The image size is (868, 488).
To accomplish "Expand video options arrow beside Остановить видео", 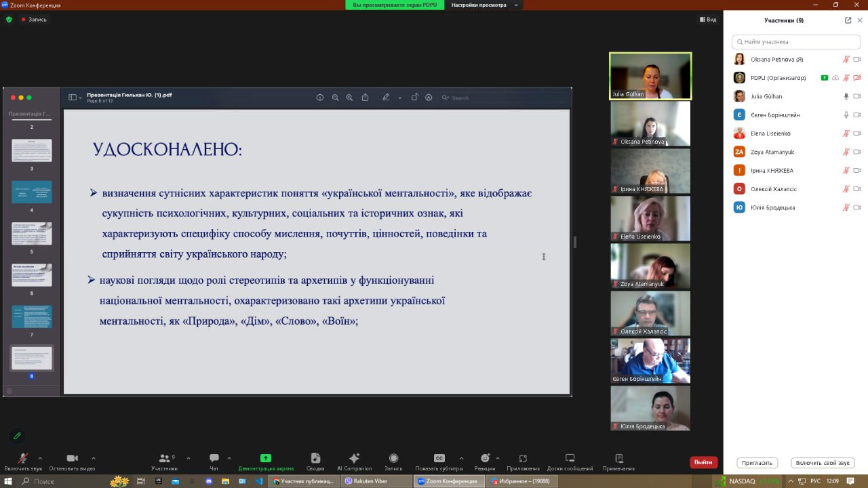I will click(x=93, y=458).
